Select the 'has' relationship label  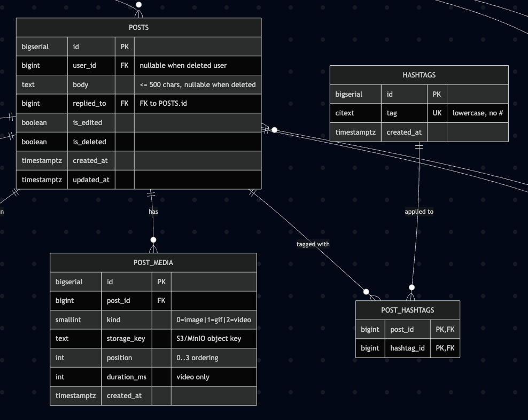pyautogui.click(x=153, y=212)
